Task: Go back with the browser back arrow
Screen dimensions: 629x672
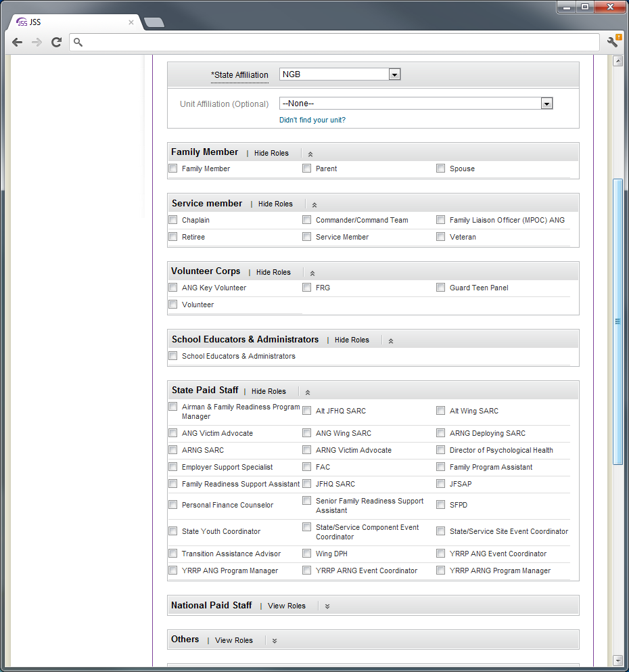Action: point(17,42)
